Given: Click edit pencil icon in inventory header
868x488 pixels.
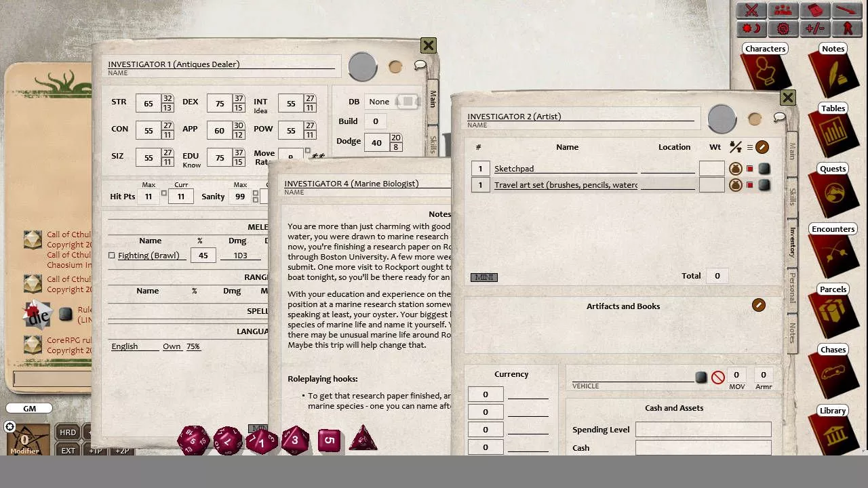Looking at the screenshot, I should coord(762,147).
